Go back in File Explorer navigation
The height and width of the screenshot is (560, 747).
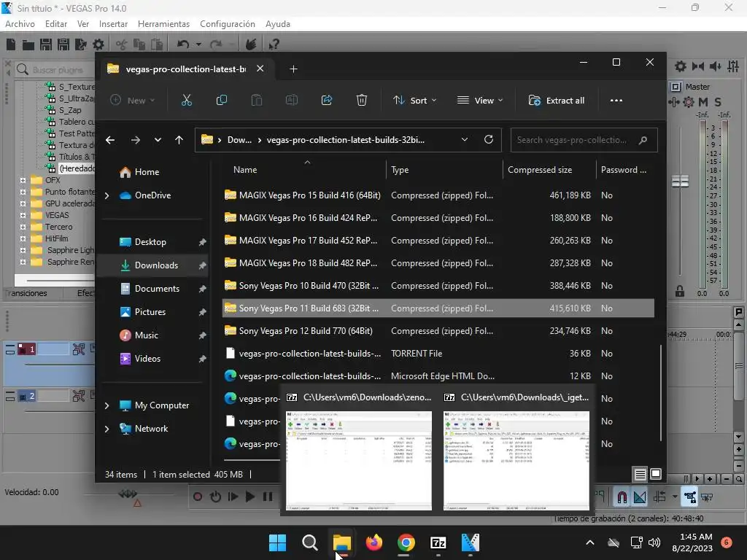coord(110,139)
